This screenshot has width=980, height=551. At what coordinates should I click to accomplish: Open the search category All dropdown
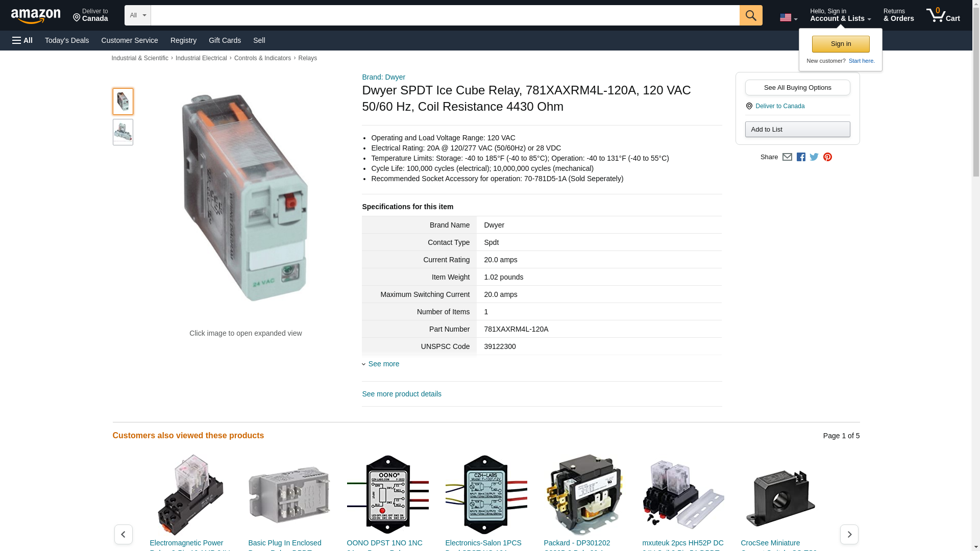tap(137, 15)
